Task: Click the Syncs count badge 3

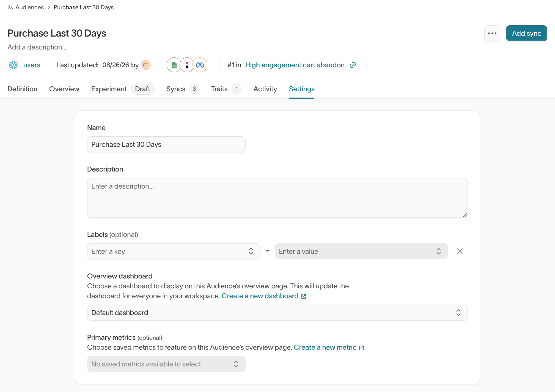Action: [194, 89]
